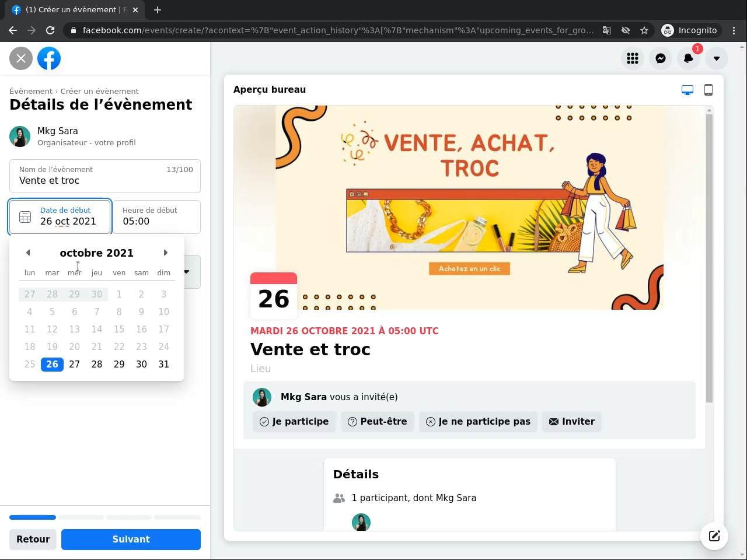747x560 pixels.
Task: Reload the current page
Action: (50, 30)
